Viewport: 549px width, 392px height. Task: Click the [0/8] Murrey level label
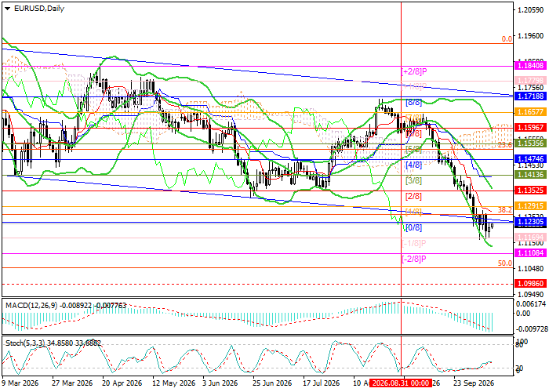point(413,228)
